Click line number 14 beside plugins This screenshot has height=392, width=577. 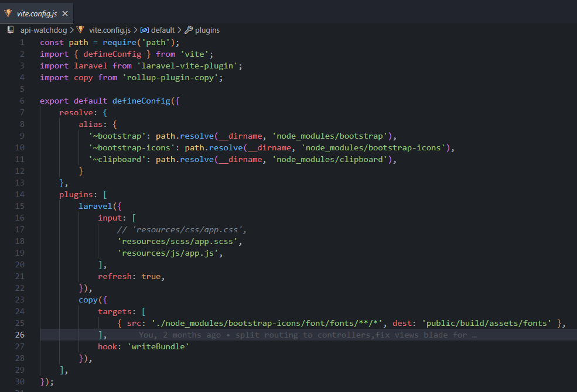20,194
